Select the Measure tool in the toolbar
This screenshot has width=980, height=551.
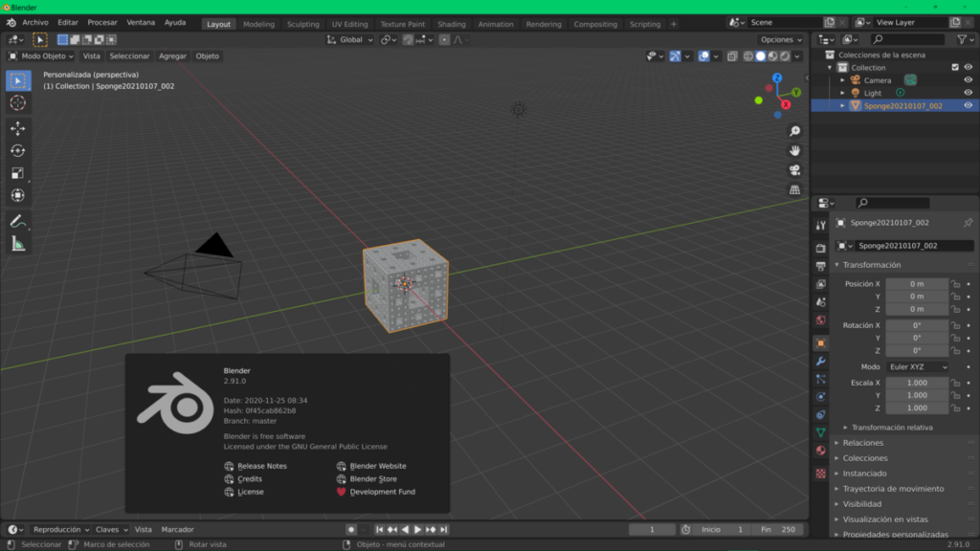(x=17, y=244)
